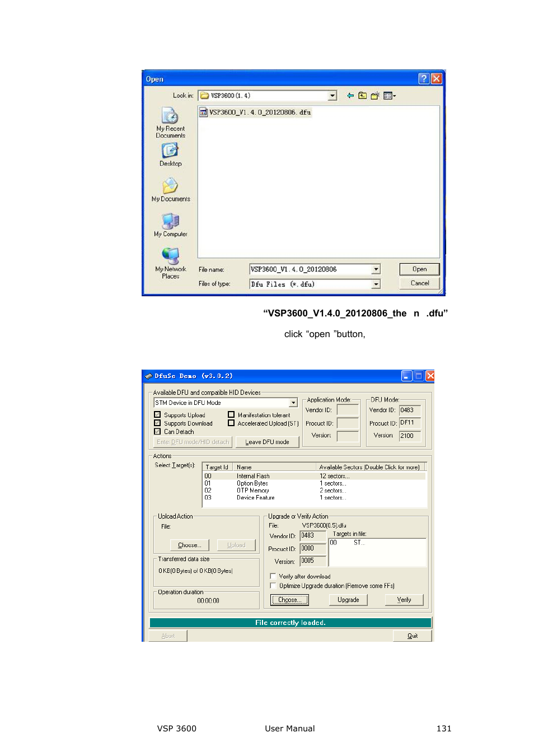The height and width of the screenshot is (756, 534).
Task: Select target 03 Device Feature row
Action: 314,497
